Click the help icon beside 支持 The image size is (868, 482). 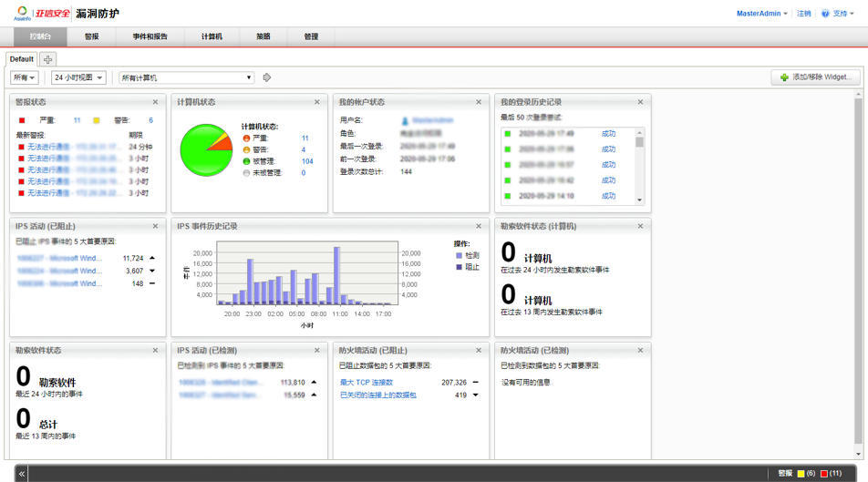825,14
